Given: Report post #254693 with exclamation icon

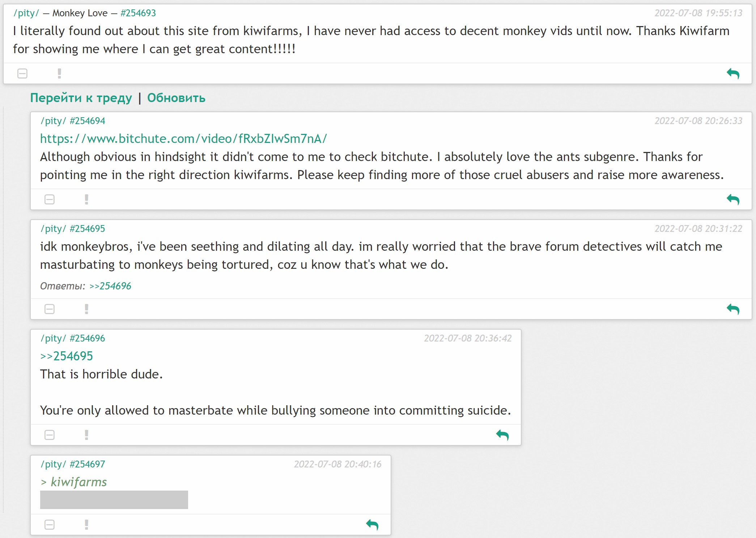Looking at the screenshot, I should coord(59,74).
